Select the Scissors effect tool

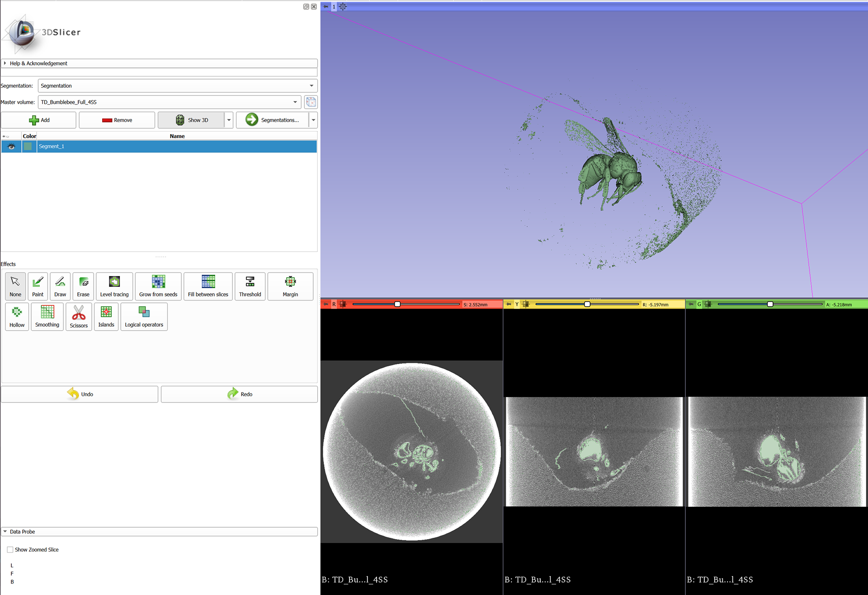[79, 316]
